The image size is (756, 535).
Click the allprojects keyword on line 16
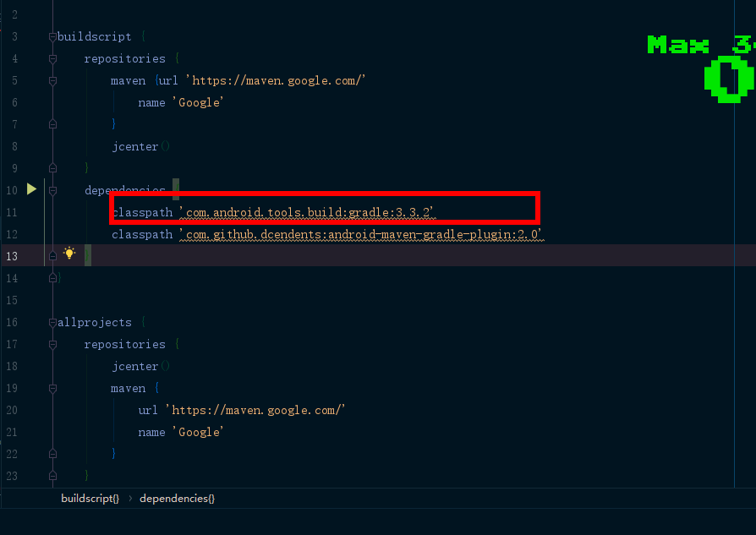[x=95, y=323]
